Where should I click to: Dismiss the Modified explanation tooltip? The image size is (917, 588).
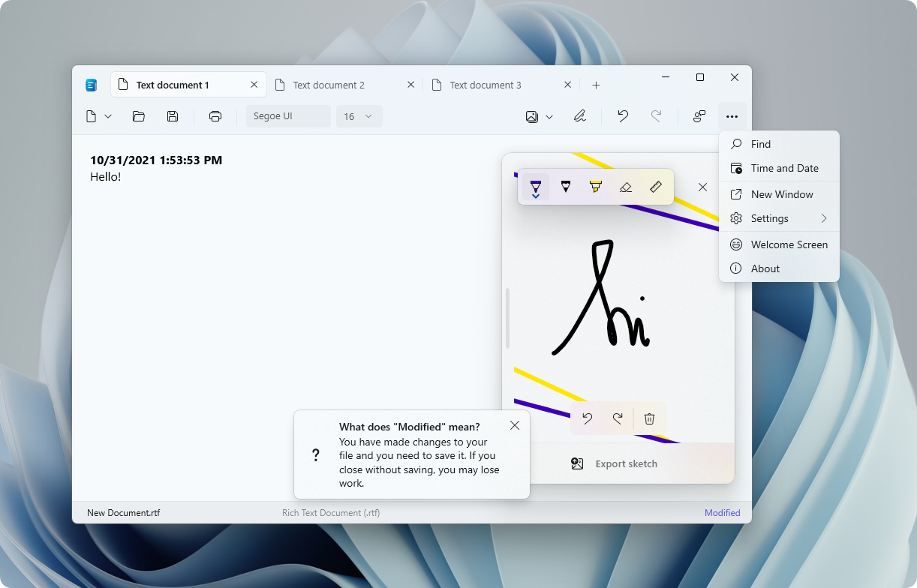pos(515,425)
